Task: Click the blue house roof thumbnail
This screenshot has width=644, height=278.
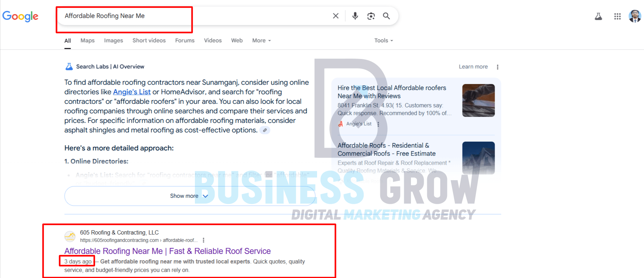Action: tap(478, 158)
